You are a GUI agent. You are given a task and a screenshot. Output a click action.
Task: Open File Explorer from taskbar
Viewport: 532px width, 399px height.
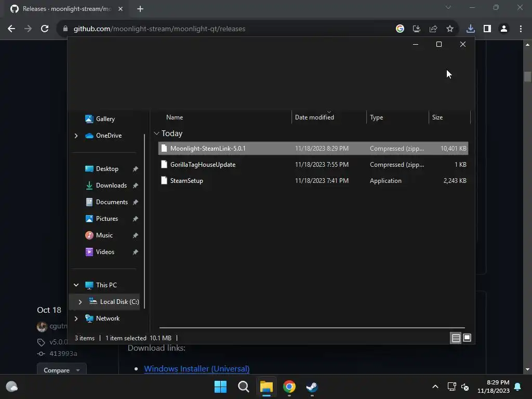click(x=267, y=387)
